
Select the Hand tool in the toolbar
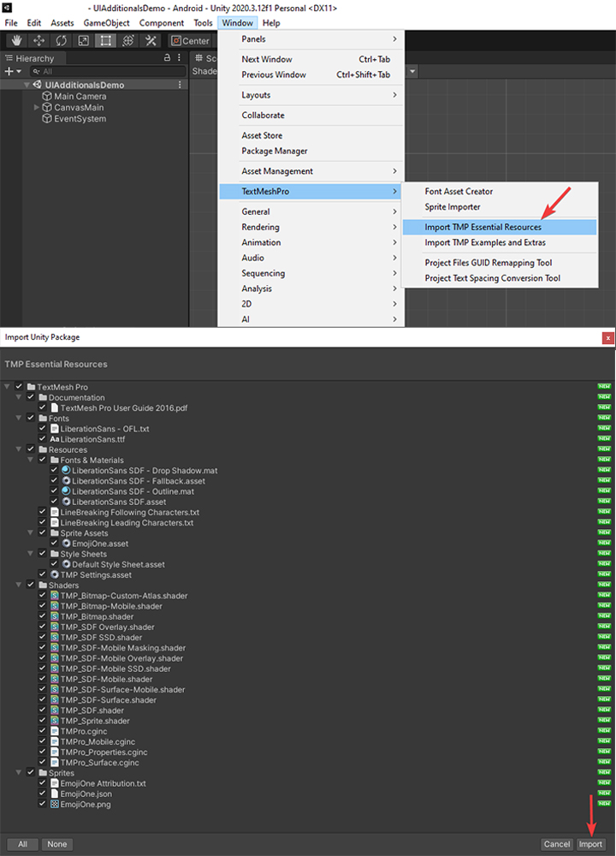click(x=17, y=40)
